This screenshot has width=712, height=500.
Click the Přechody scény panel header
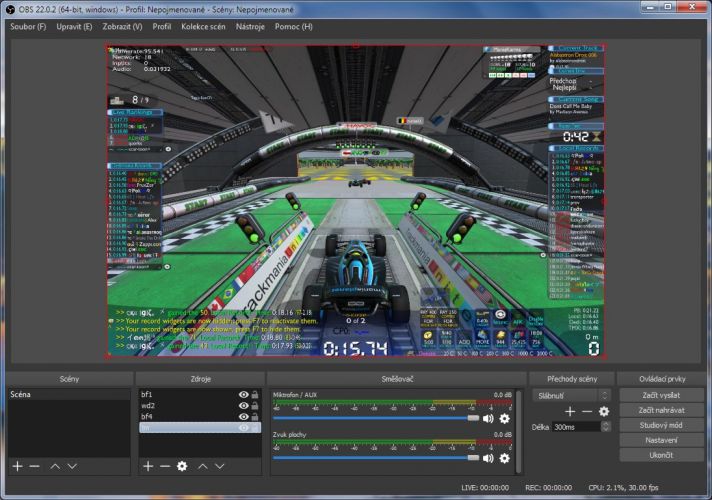point(572,379)
